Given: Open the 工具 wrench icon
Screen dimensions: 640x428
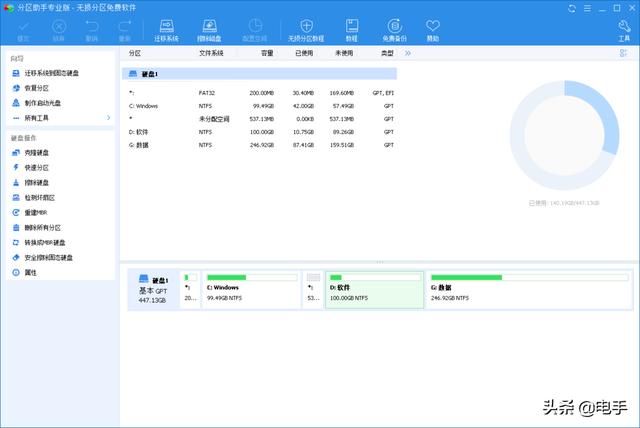Looking at the screenshot, I should pyautogui.click(x=625, y=28).
